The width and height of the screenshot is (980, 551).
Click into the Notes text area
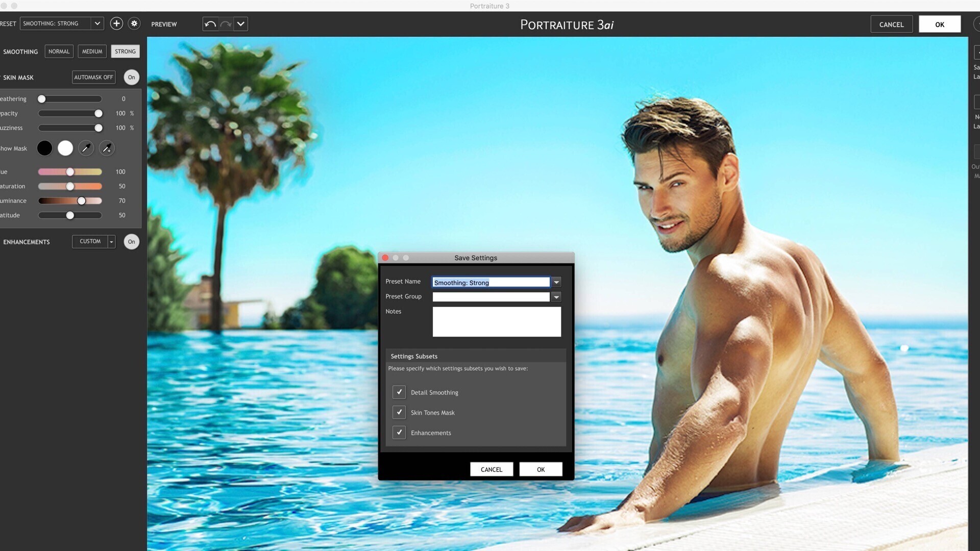pos(497,321)
